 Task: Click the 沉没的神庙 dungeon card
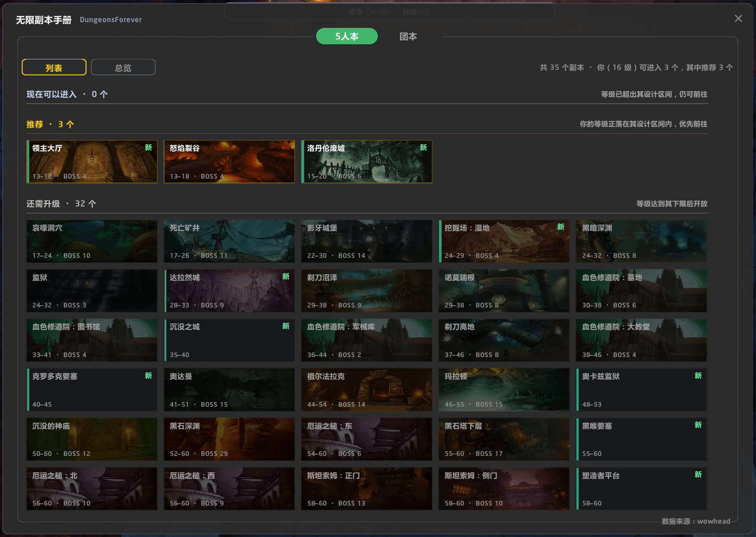coord(92,440)
